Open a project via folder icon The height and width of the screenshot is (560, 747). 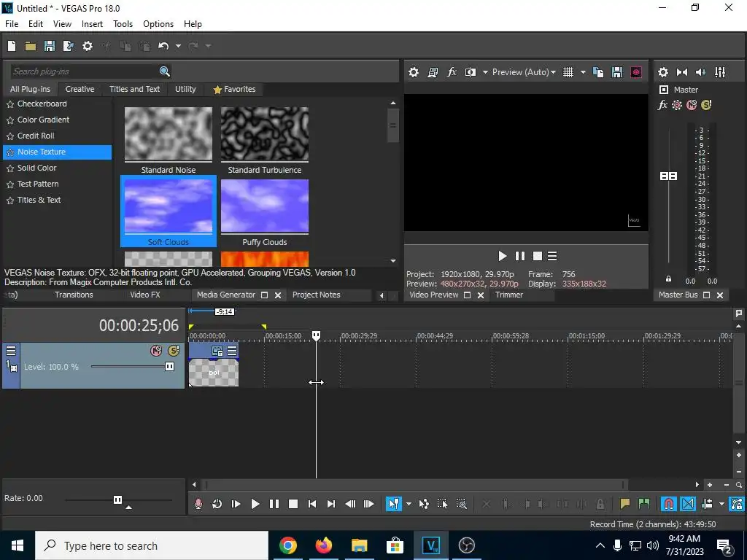(x=31, y=46)
